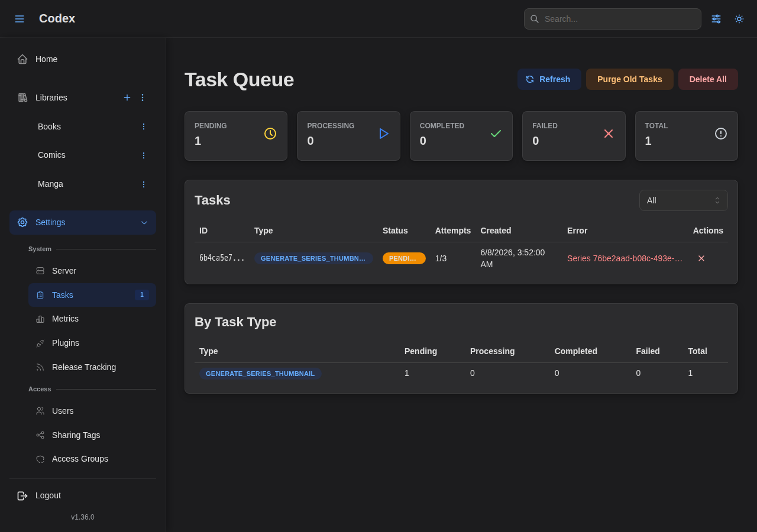Open Books library three-dot menu
Viewport: 757px width, 532px height.
coord(143,126)
